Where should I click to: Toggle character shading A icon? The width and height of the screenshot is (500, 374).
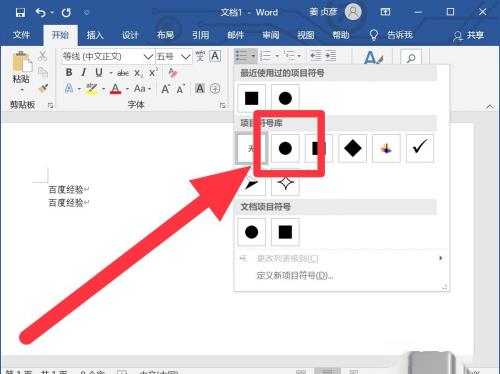point(200,88)
